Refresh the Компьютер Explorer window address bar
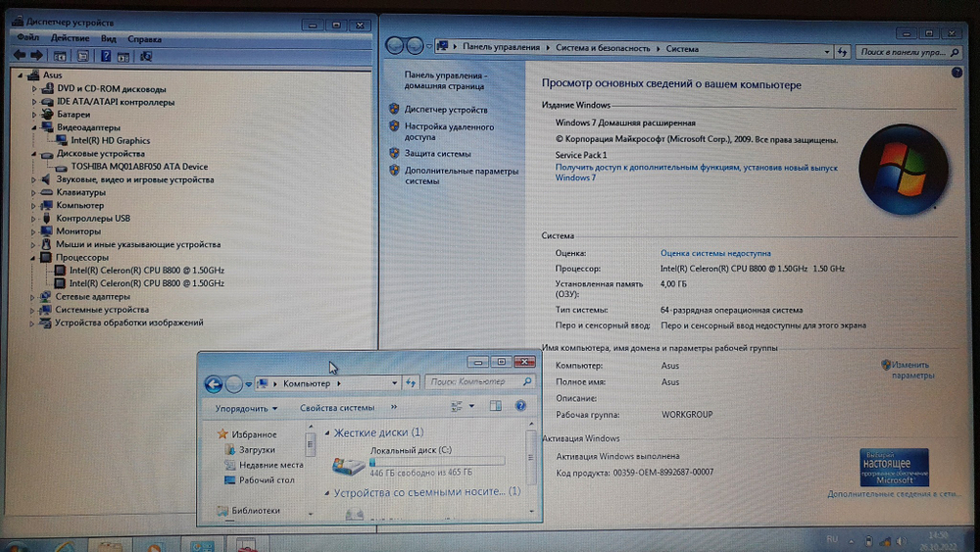The width and height of the screenshot is (980, 552). 410,382
